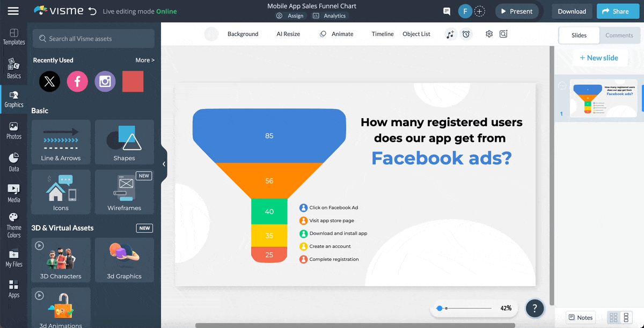This screenshot has height=328, width=644.
Task: Switch to the Comments tab
Action: click(619, 35)
